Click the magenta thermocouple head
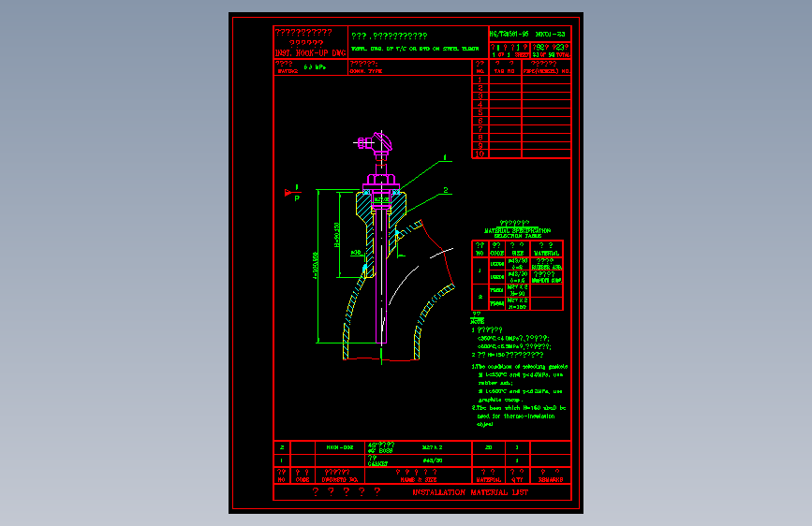This screenshot has width=812, height=526. click(377, 142)
